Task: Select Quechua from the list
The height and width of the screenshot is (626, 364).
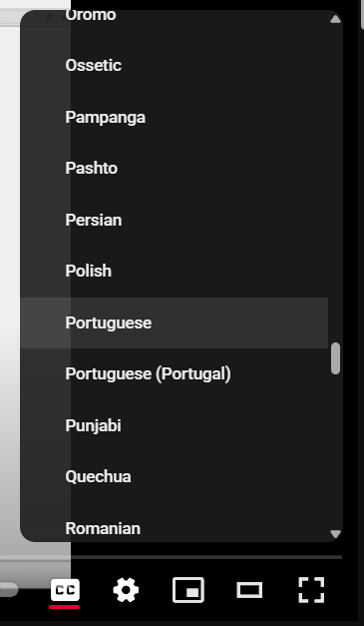Action: pyautogui.click(x=175, y=476)
